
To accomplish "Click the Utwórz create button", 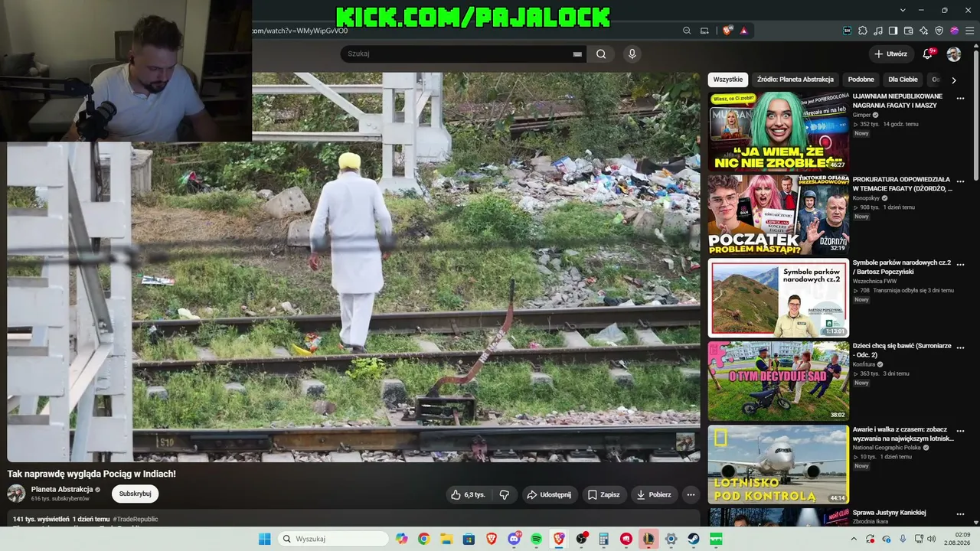I will (x=890, y=54).
